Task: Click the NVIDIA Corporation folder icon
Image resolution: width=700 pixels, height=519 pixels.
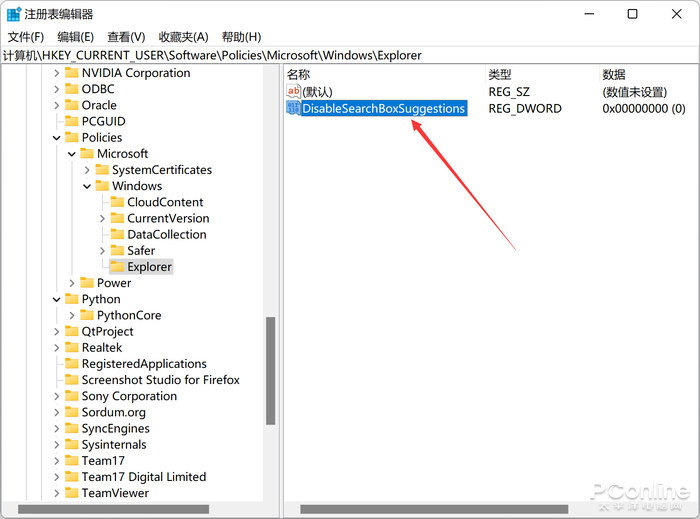Action: click(71, 73)
